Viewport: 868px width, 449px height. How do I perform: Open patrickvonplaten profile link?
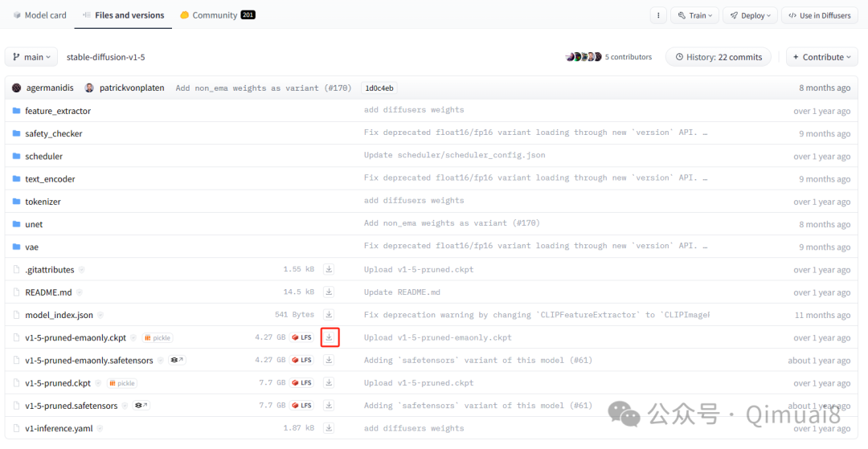pos(132,88)
